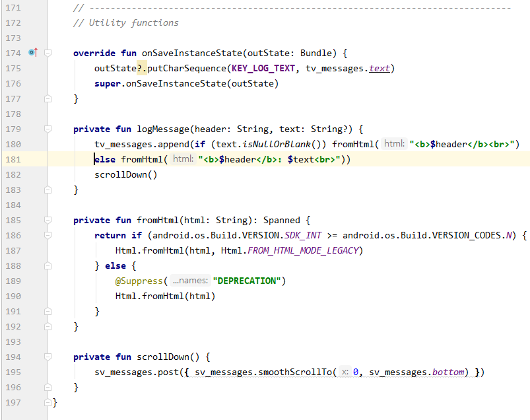This screenshot has height=420, width=530.
Task: Click the fold end marker on line 177
Action: (48, 98)
